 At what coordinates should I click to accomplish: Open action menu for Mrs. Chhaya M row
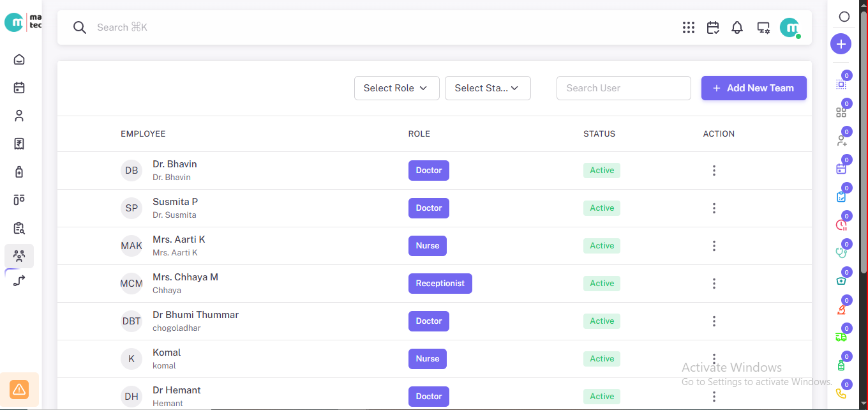714,284
